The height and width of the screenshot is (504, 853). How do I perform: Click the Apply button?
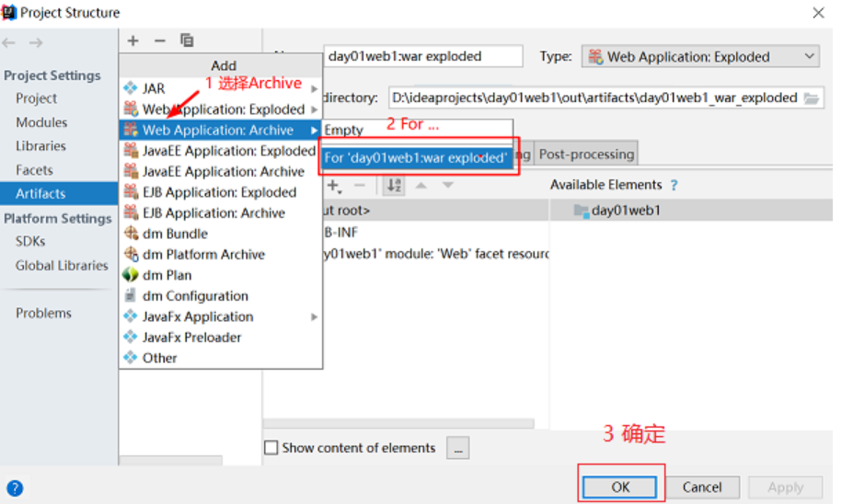pyautogui.click(x=785, y=487)
